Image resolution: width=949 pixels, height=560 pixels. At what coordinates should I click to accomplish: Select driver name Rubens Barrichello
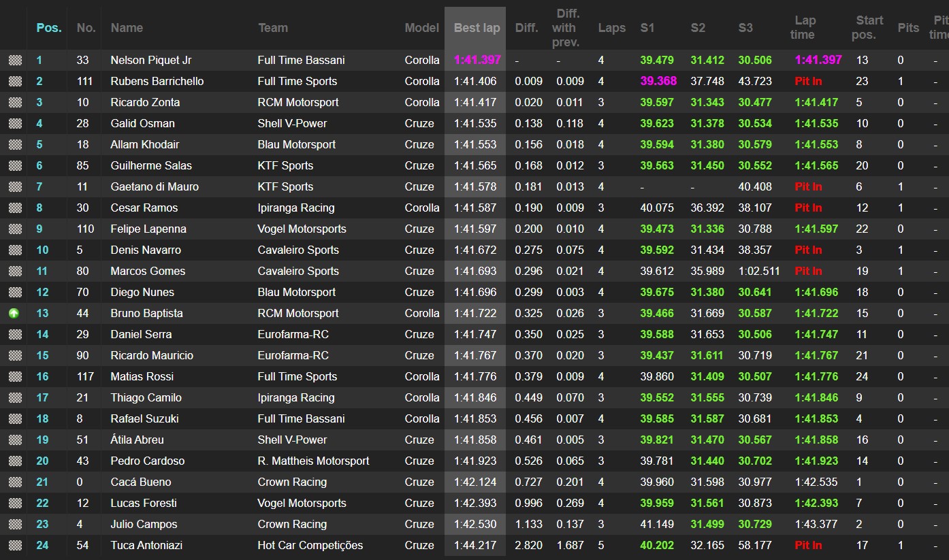[157, 82]
